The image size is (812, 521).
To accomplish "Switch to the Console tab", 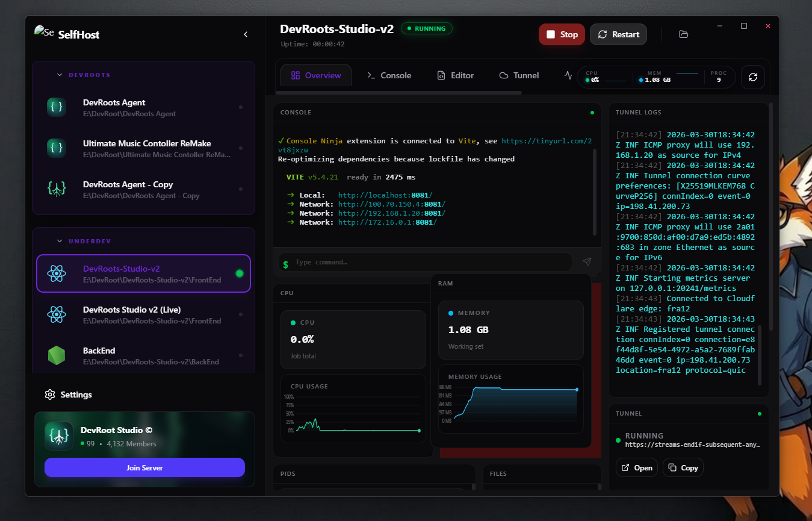I will pyautogui.click(x=389, y=75).
